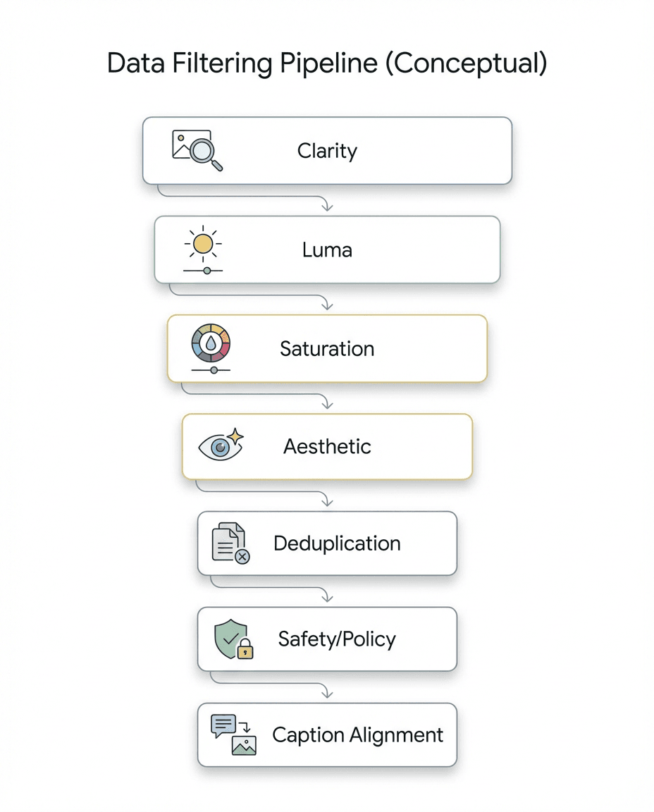The height and width of the screenshot is (812, 654).
Task: Click the "Data Filtering Pipeline (Conceptual)" title
Action: [x=327, y=63]
